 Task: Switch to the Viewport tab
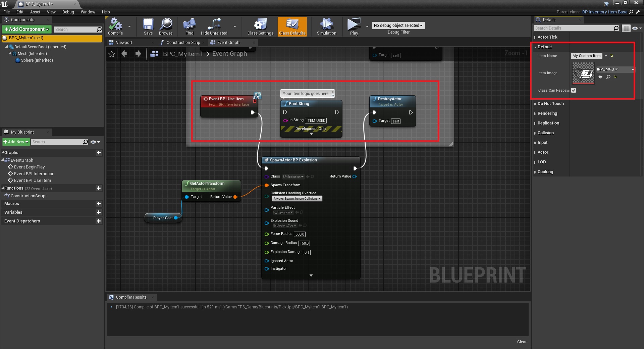(x=124, y=43)
